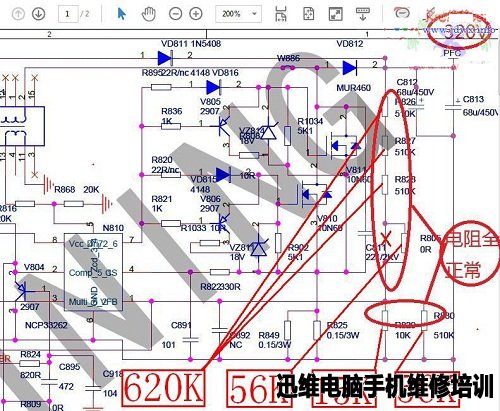Enable fit-width scrolling page view
Viewport: 500px width, 411px height.
click(281, 14)
